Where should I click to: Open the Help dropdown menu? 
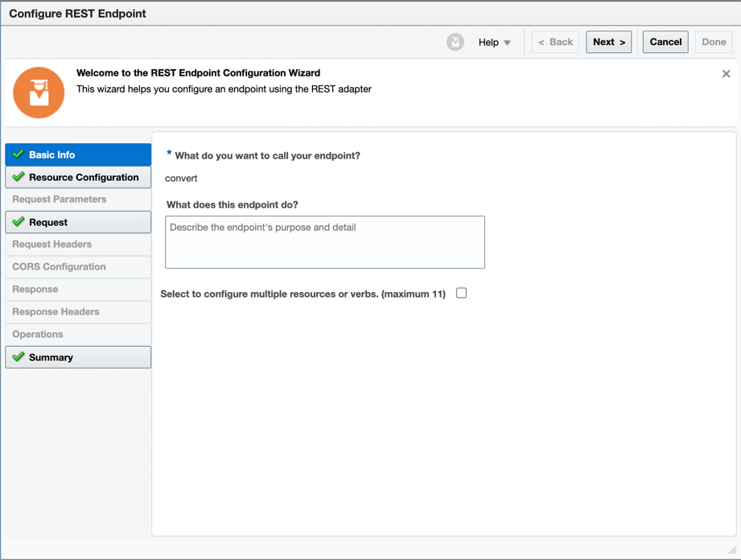coord(493,42)
